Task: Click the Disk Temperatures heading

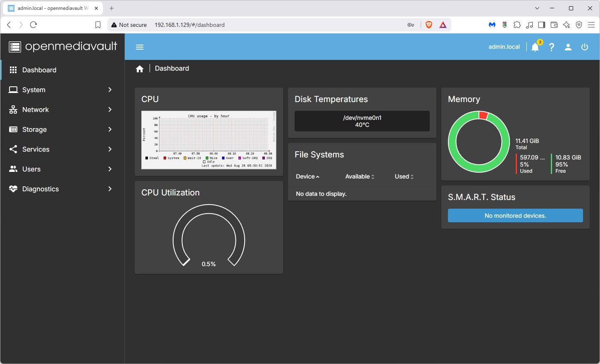Action: coord(331,99)
